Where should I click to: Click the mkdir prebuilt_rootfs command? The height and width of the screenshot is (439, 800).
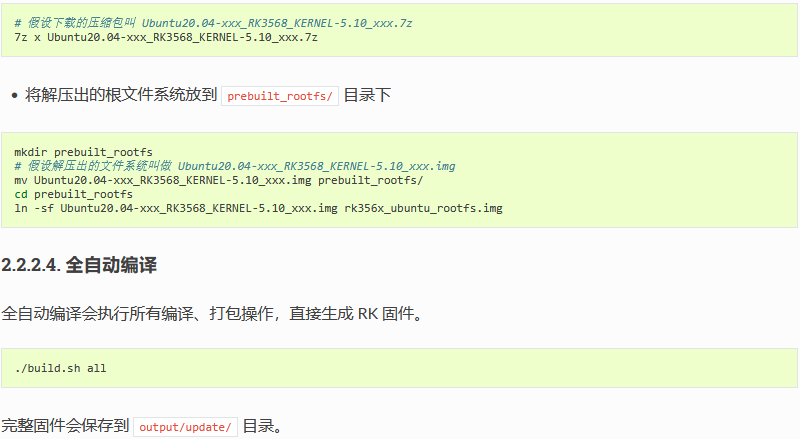(x=83, y=152)
